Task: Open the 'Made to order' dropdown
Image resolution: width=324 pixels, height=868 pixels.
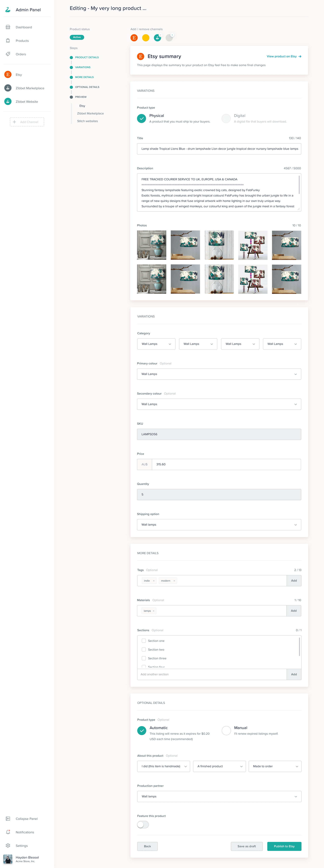Action: (275, 766)
